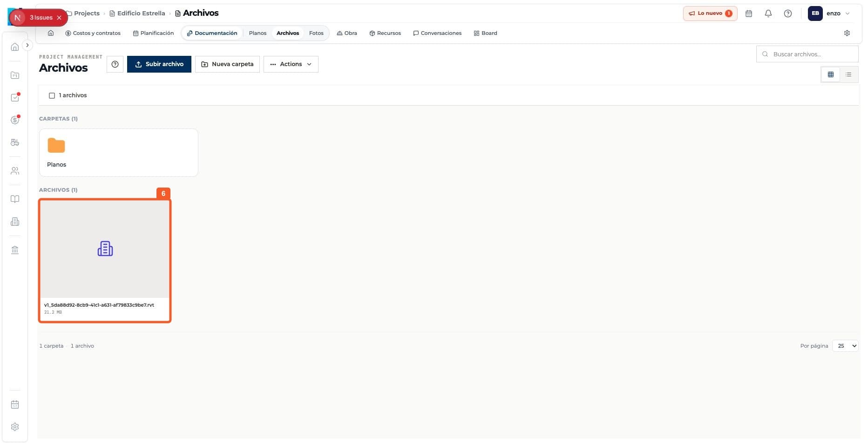
Task: Open the help icon in top header
Action: [788, 13]
